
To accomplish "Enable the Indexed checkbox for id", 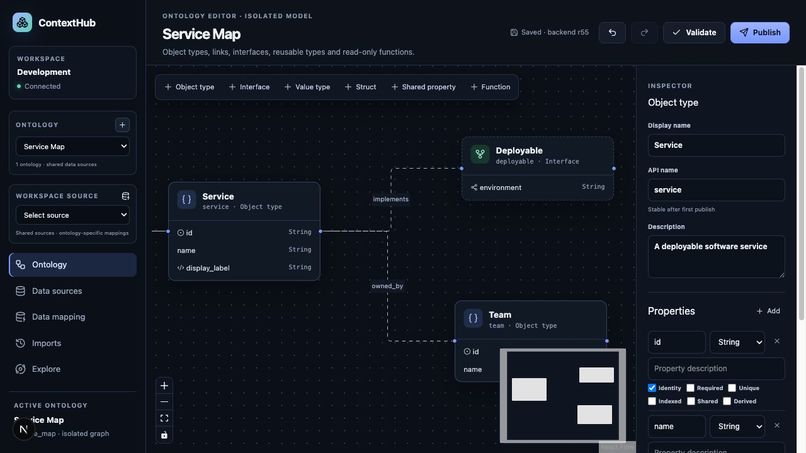I will point(652,401).
